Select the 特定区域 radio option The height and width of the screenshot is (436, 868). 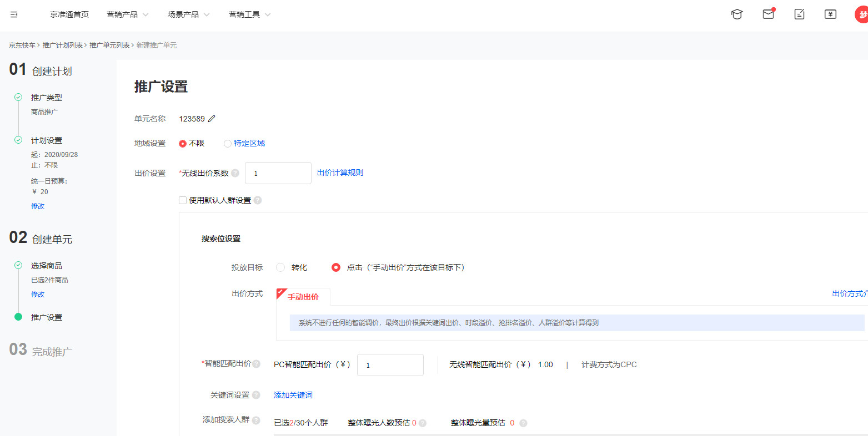[228, 144]
